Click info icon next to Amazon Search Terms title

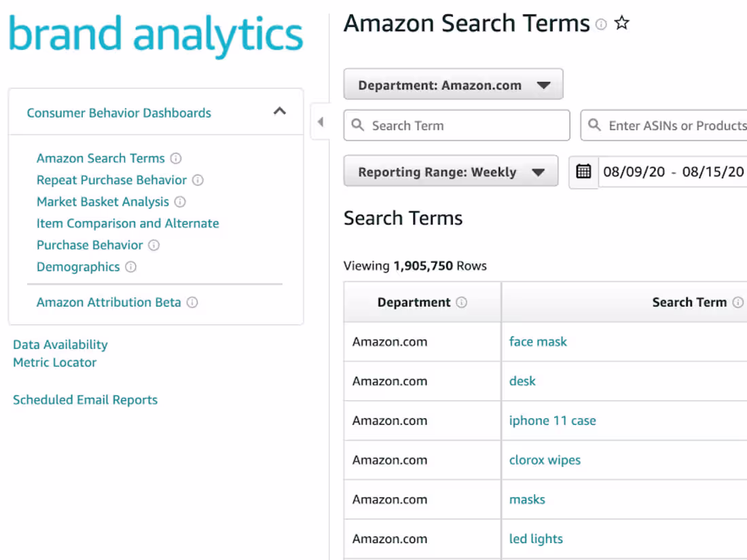(x=601, y=24)
